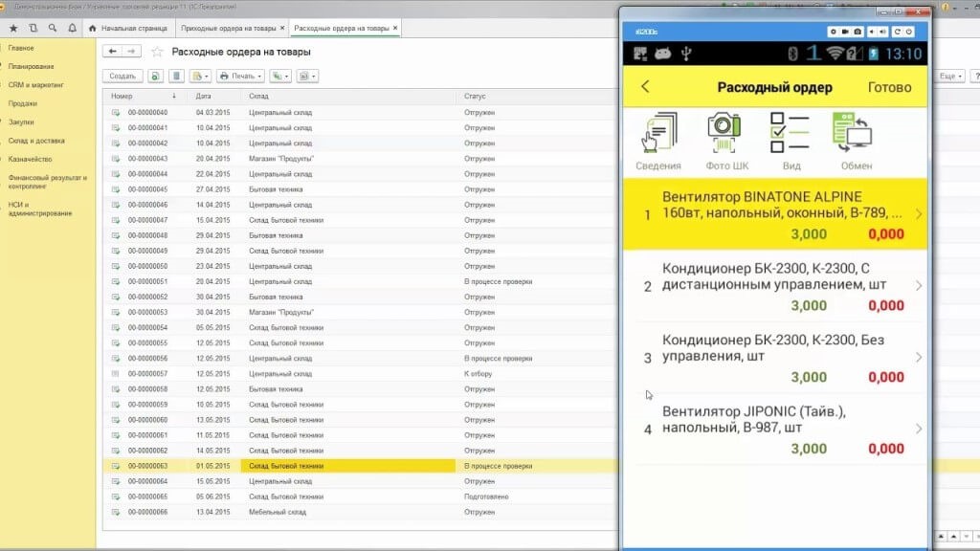
Task: Tap Готово in the mobile app
Action: click(889, 87)
